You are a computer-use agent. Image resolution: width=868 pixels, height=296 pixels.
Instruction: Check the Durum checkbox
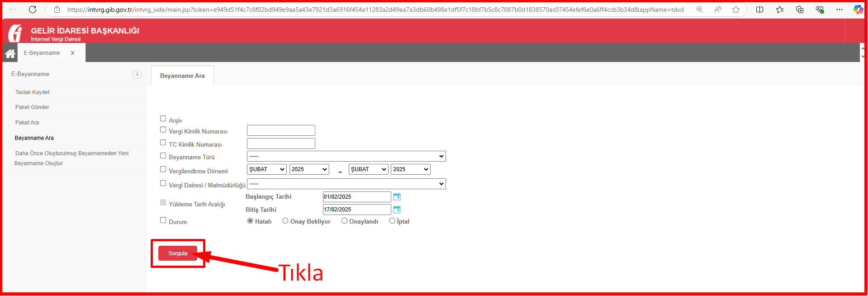click(163, 220)
